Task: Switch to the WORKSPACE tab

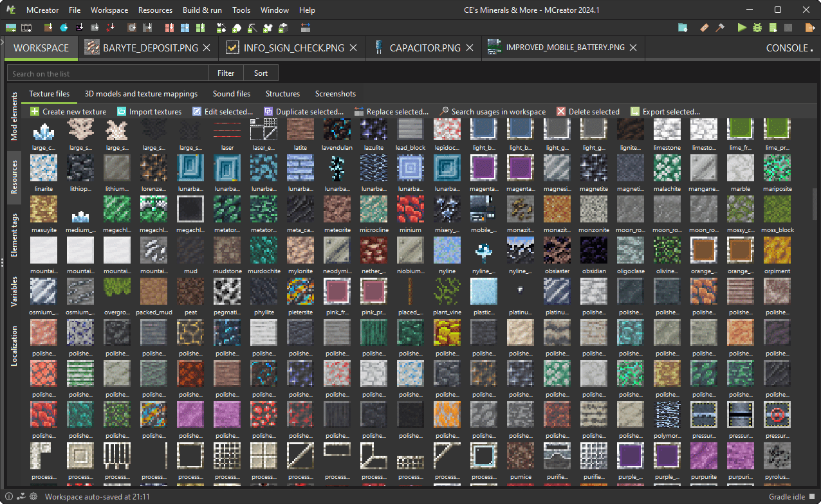Action: pyautogui.click(x=41, y=48)
